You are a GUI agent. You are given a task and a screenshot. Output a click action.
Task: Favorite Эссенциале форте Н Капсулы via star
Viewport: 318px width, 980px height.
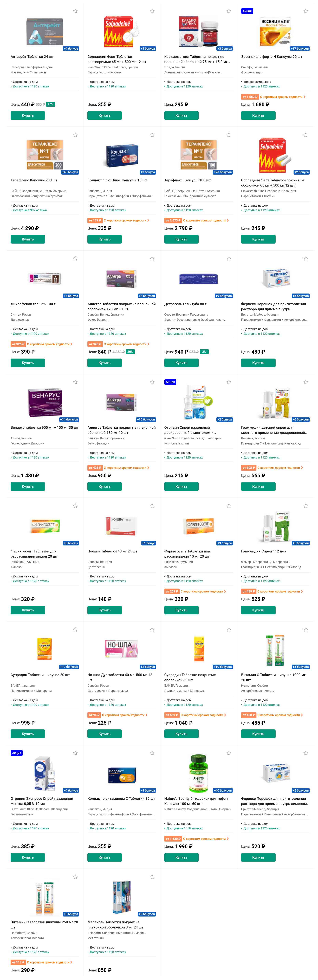pyautogui.click(x=306, y=11)
